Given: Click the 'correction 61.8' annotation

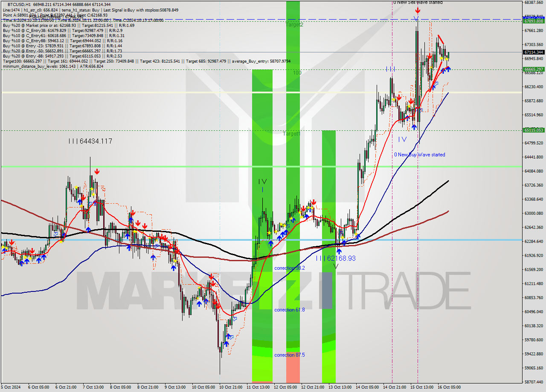Looking at the screenshot, I should tap(290, 310).
